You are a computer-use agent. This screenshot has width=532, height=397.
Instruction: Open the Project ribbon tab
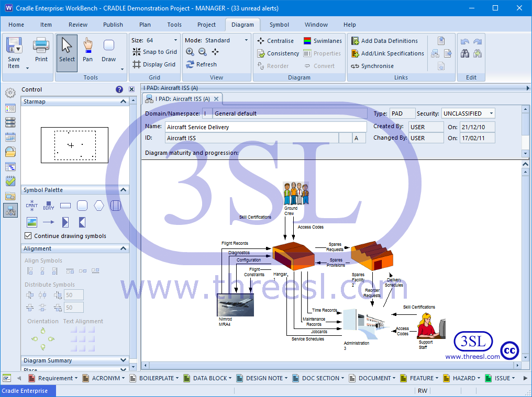click(206, 25)
